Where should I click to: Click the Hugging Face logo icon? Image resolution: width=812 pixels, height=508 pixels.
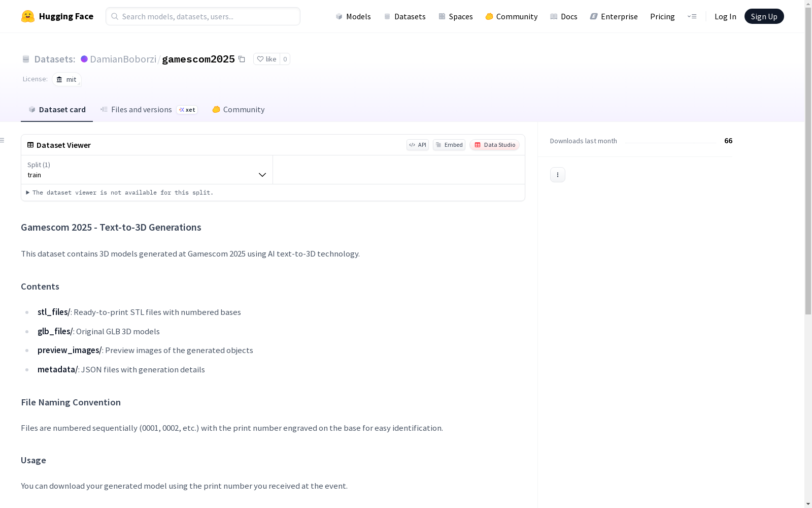[28, 16]
